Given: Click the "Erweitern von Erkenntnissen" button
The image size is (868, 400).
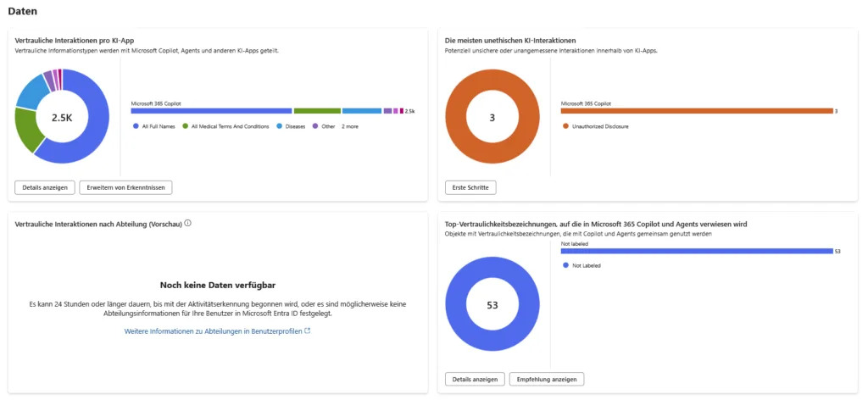Looking at the screenshot, I should pos(125,187).
